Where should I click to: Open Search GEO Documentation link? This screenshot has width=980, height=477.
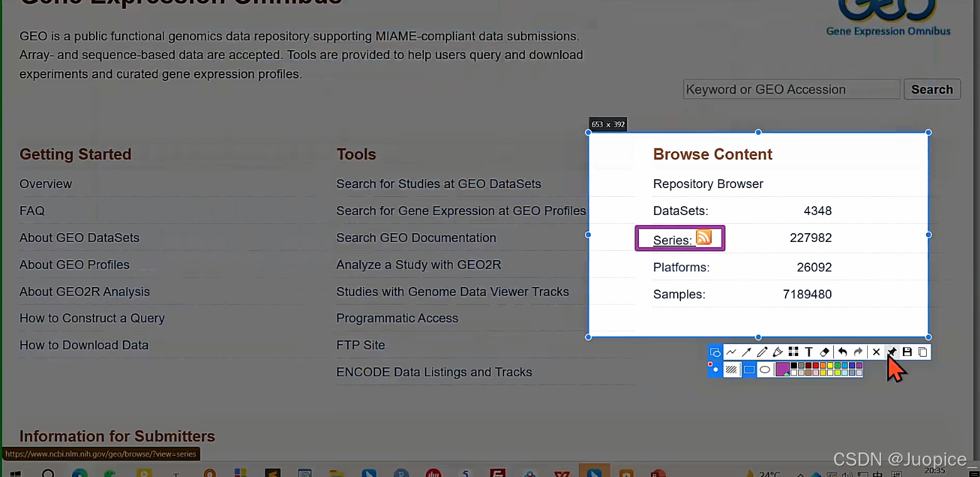416,238
